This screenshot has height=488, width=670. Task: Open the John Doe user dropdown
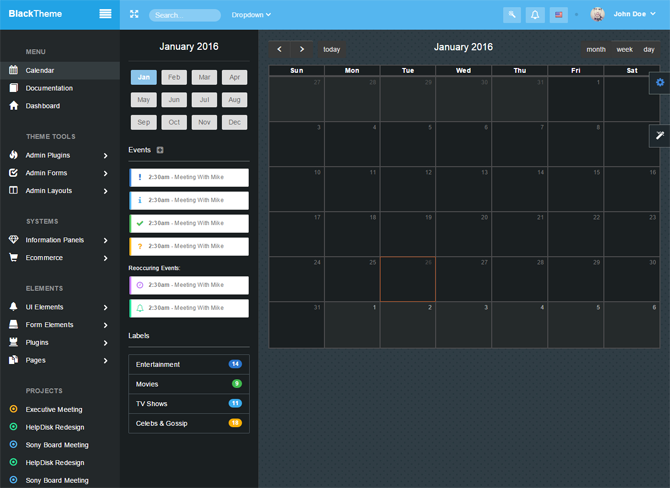[634, 14]
